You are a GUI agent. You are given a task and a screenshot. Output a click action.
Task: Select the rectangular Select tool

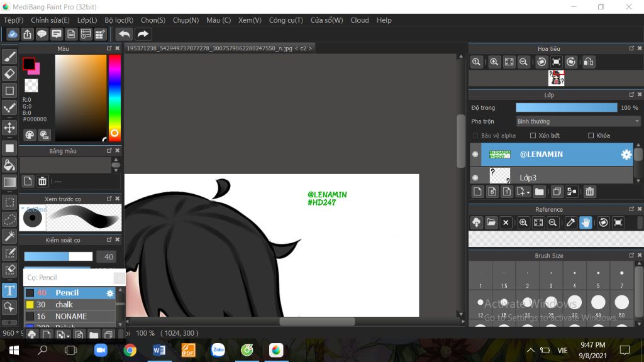coord(10,202)
